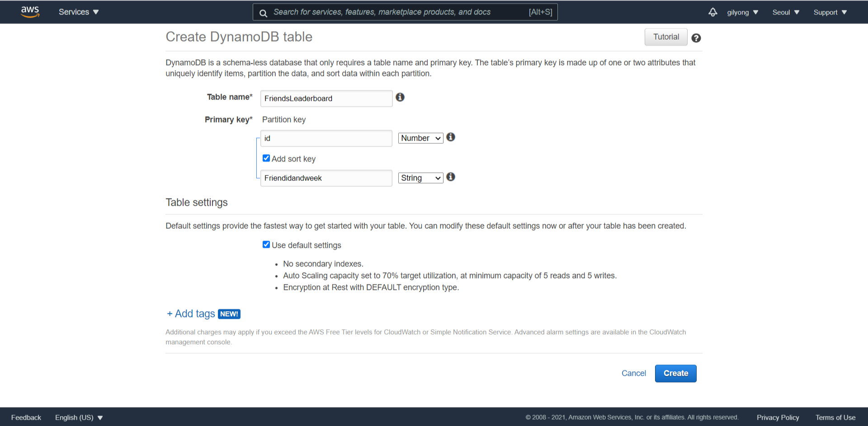Focus the Table name field
868x426 pixels.
click(326, 99)
